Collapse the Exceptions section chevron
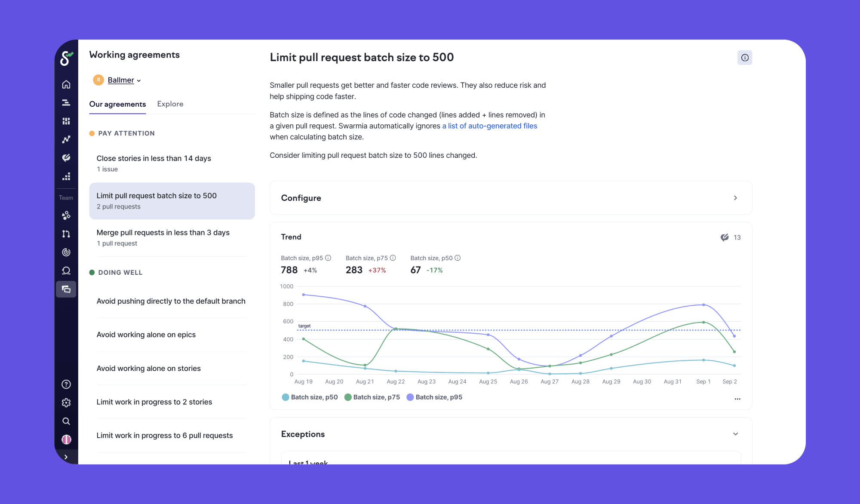This screenshot has width=860, height=504. click(x=735, y=434)
